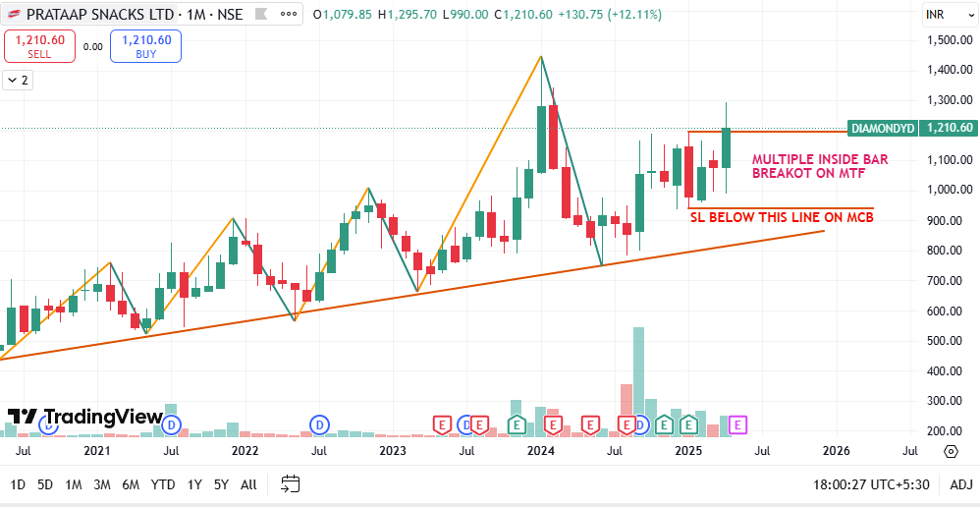The width and height of the screenshot is (980, 508).
Task: Select the 1D time range
Action: pos(18,484)
